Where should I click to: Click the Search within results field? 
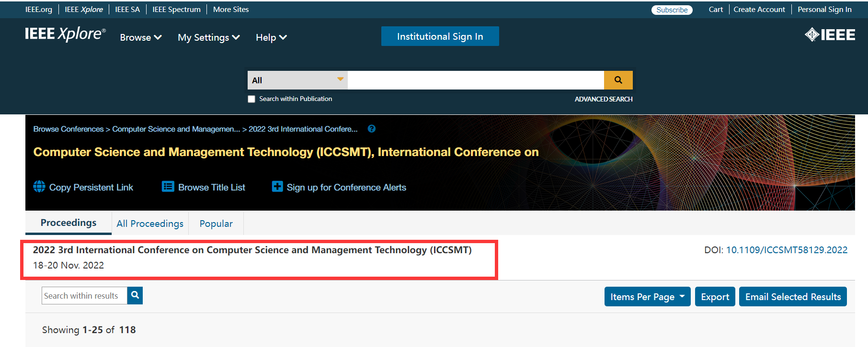84,295
